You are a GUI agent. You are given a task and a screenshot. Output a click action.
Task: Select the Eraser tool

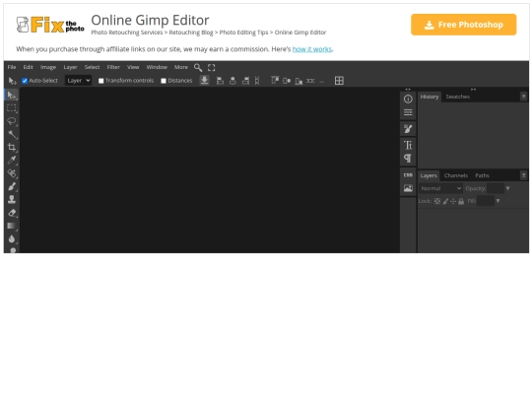pos(12,213)
